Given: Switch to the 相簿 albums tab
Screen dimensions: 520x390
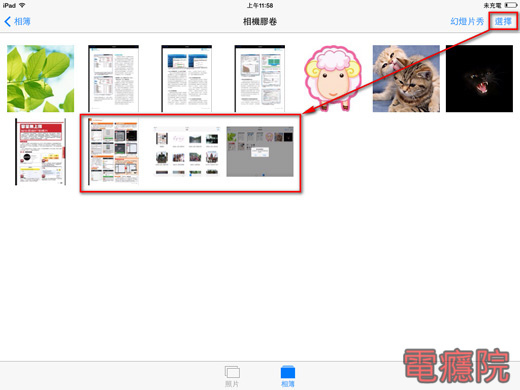Looking at the screenshot, I should click(288, 377).
